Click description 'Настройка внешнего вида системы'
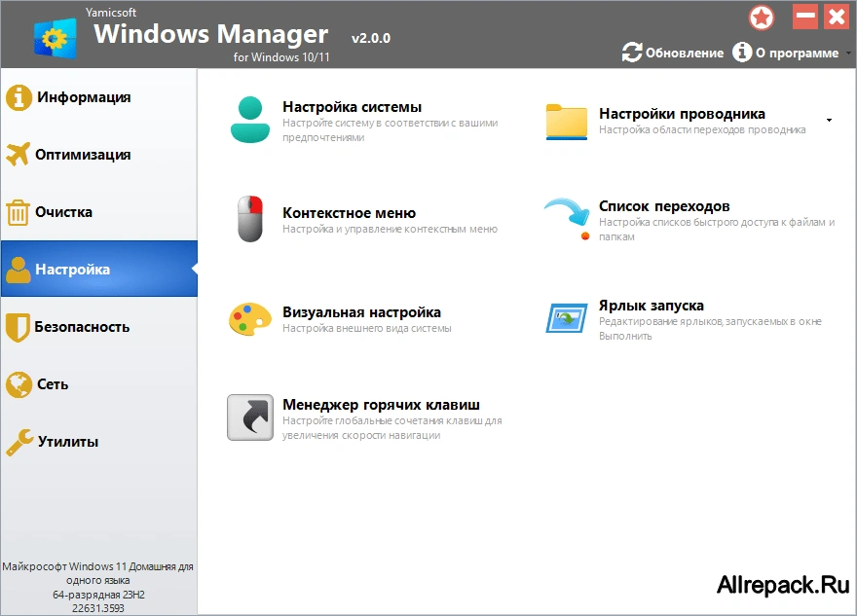The height and width of the screenshot is (616, 857). 367,328
